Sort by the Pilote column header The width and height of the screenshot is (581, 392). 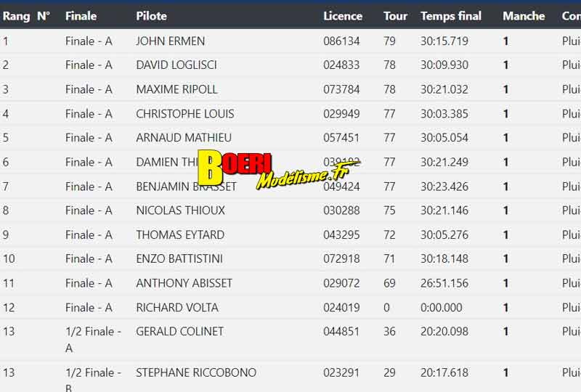click(151, 16)
